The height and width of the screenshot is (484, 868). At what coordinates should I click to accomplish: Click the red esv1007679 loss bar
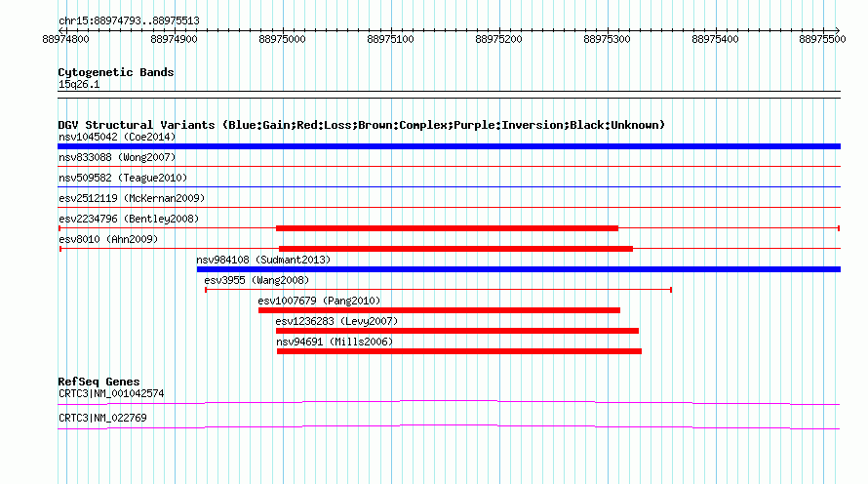[x=440, y=310]
